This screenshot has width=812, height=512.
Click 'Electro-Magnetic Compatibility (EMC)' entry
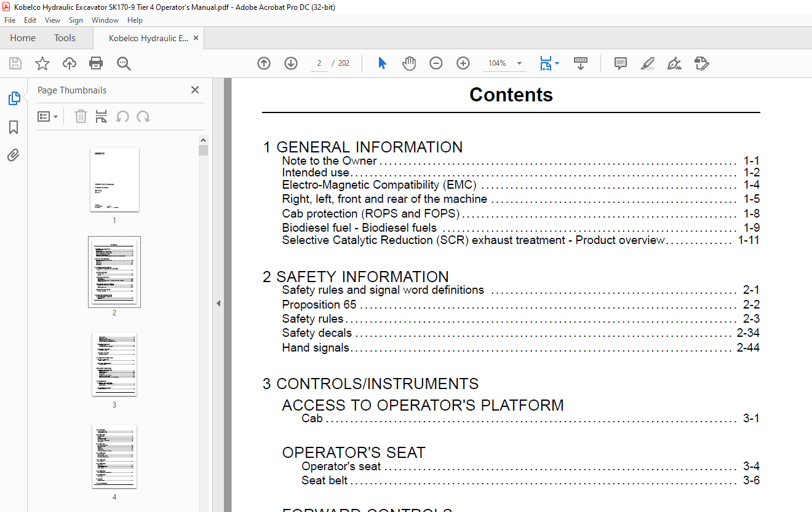pyautogui.click(x=379, y=185)
